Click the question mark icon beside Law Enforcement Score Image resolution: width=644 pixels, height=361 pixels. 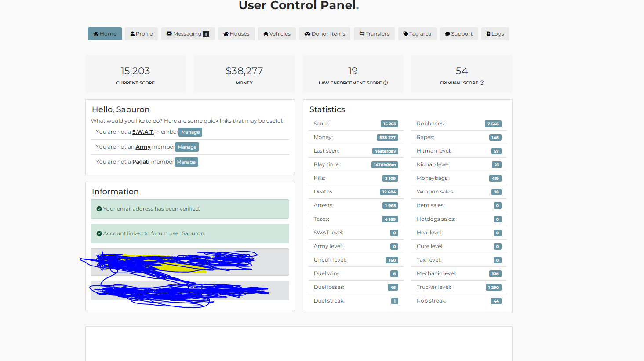click(x=386, y=83)
